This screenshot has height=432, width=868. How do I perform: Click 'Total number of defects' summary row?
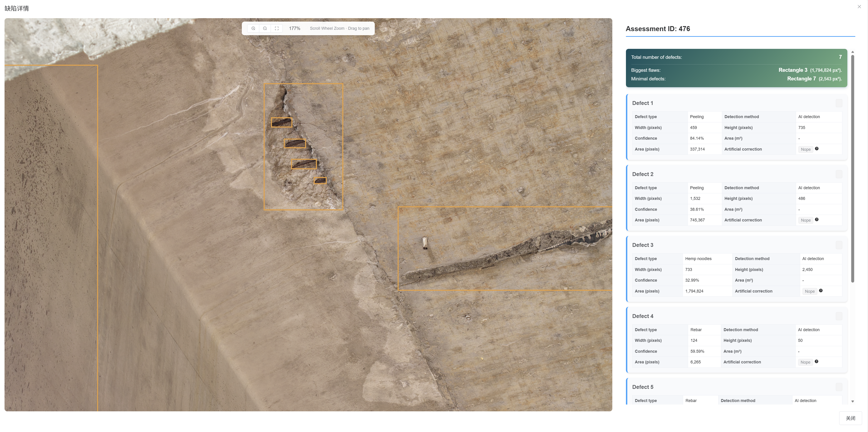click(736, 57)
